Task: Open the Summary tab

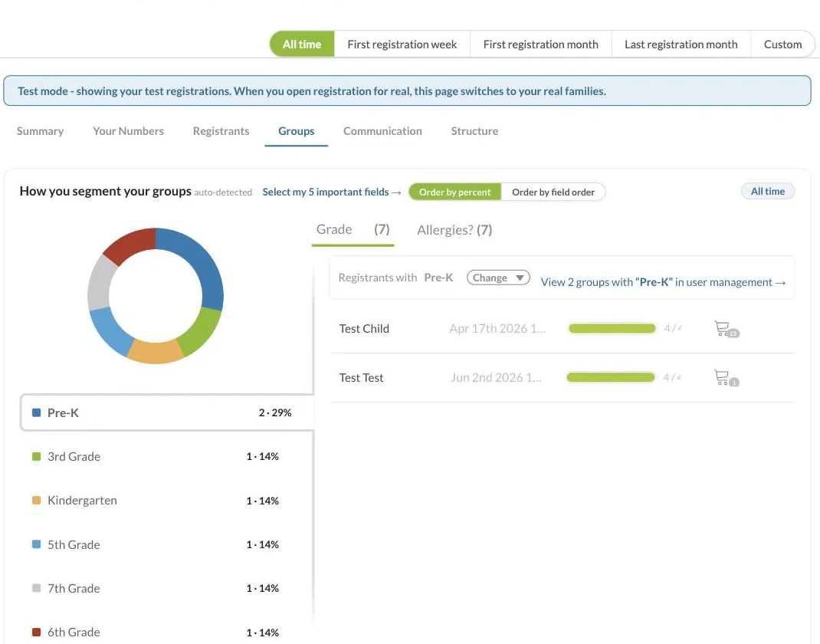Action: 41,131
